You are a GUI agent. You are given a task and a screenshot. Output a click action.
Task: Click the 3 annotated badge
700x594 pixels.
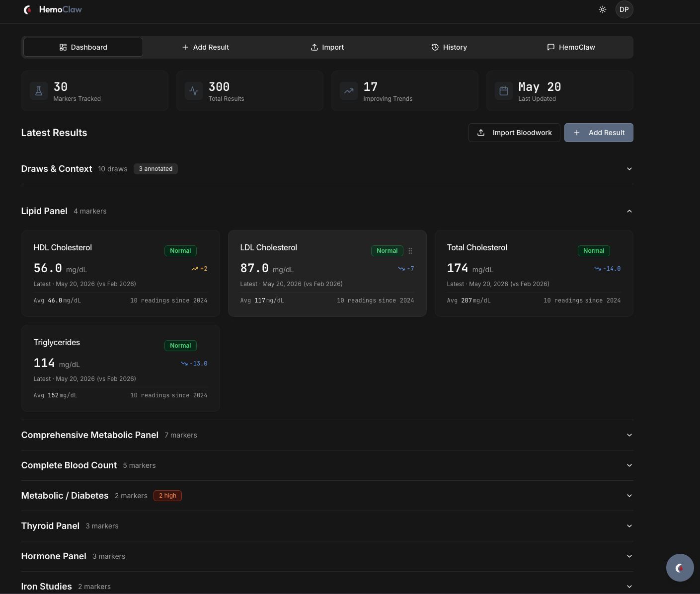156,169
